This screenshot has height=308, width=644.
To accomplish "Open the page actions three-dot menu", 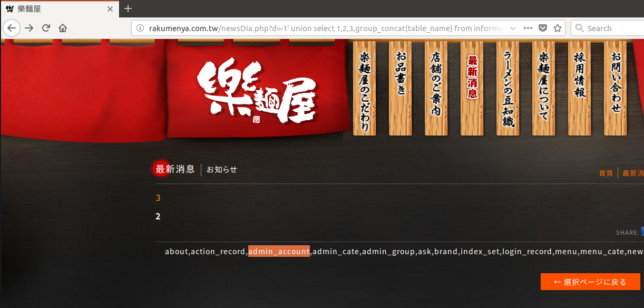I will click(529, 28).
